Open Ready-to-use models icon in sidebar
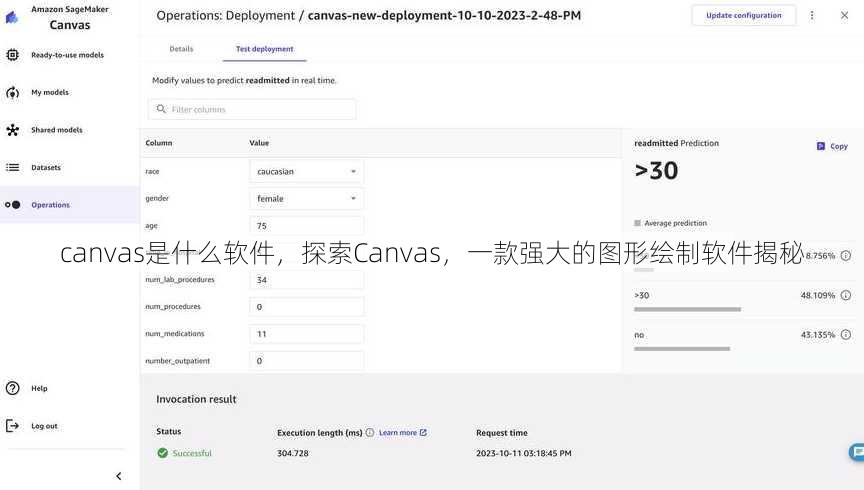This screenshot has height=490, width=864. (x=12, y=55)
